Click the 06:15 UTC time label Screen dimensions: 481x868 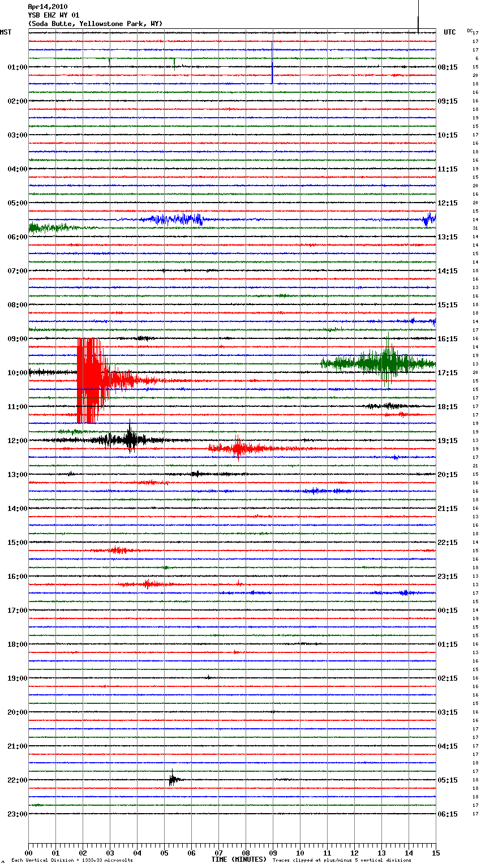pyautogui.click(x=448, y=814)
